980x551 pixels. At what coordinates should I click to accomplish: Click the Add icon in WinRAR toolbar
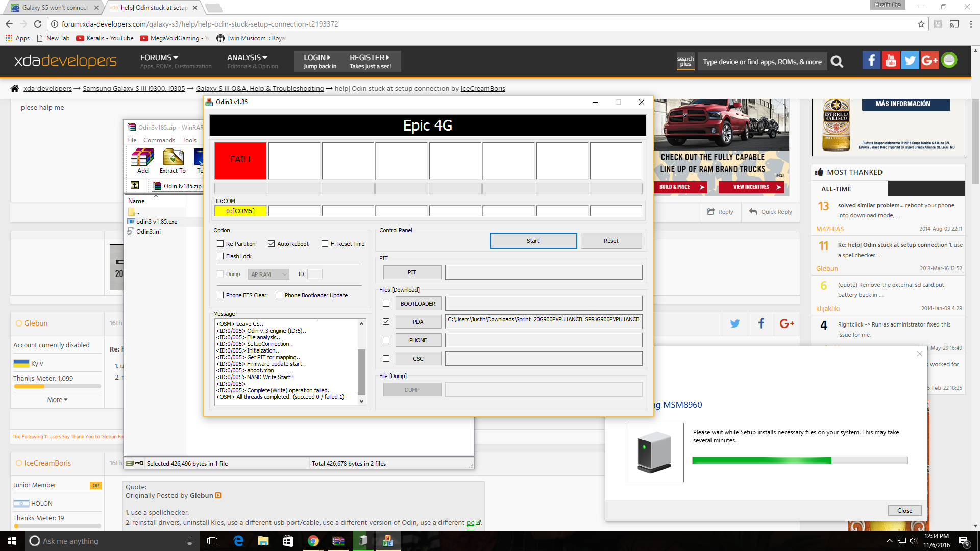143,161
